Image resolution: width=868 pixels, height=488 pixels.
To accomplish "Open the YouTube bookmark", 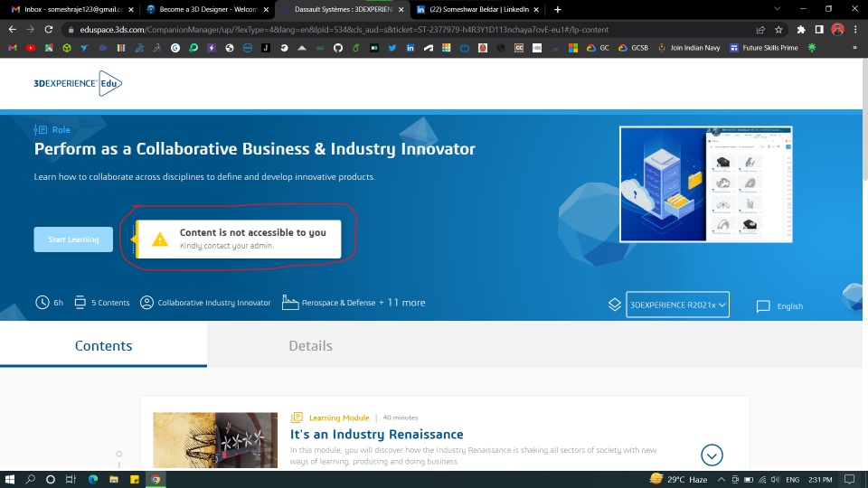I will click(x=31, y=48).
